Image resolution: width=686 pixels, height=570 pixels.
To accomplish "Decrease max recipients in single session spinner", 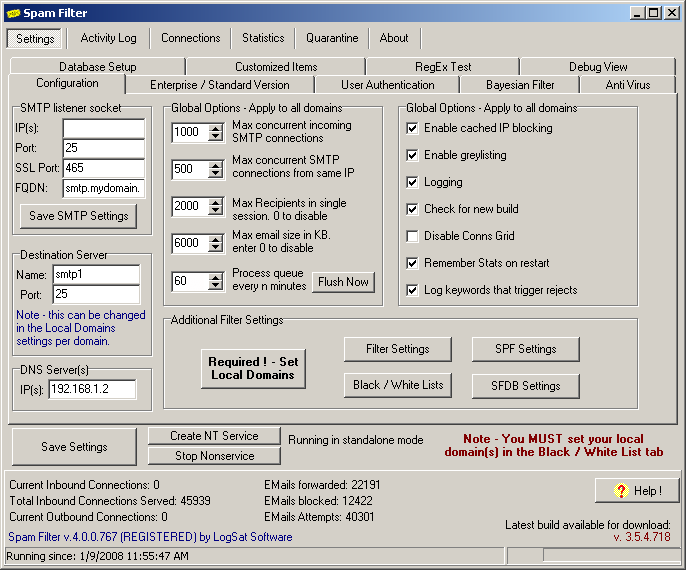I will pyautogui.click(x=217, y=211).
